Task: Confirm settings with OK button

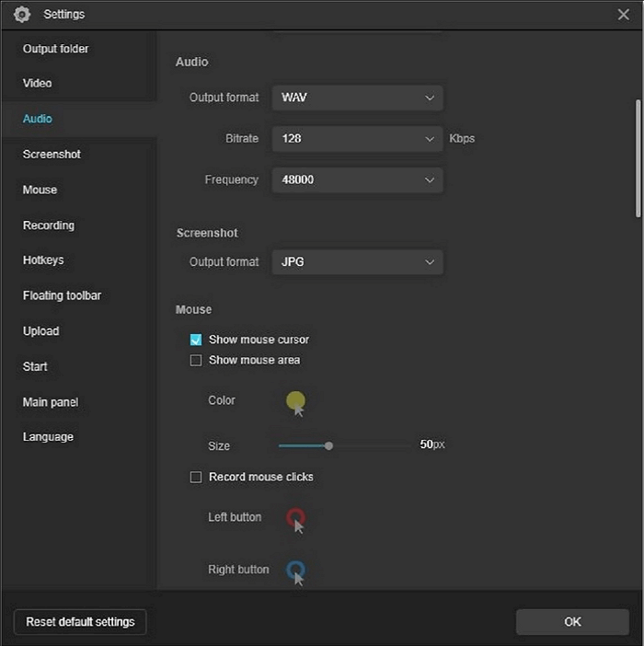Action: point(572,622)
